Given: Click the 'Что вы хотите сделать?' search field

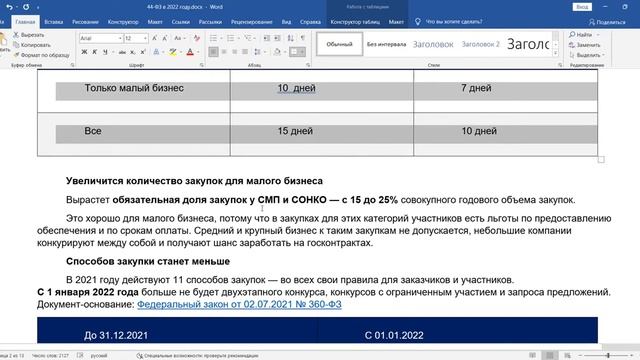Looking at the screenshot, I should click(x=453, y=22).
